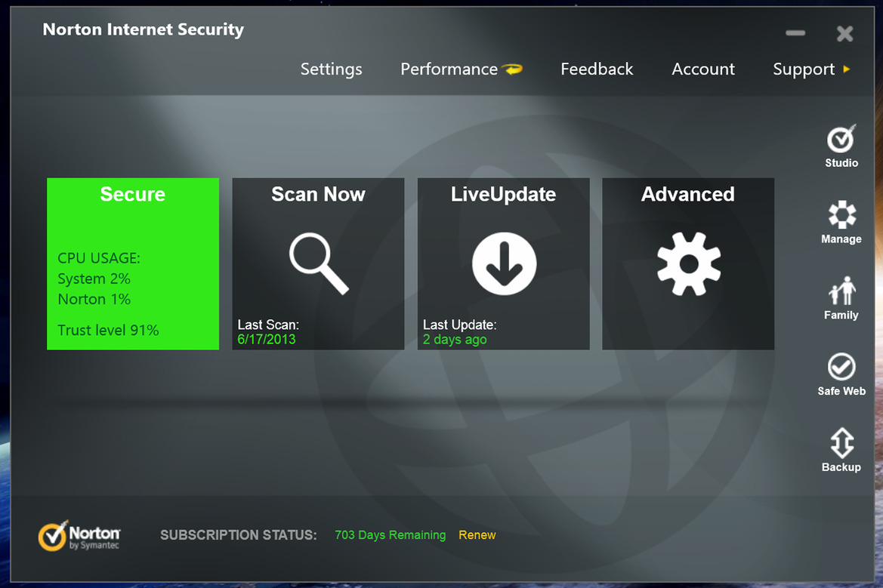The image size is (883, 588).
Task: Click the Norton 1% CPU text
Action: pyautogui.click(x=94, y=299)
